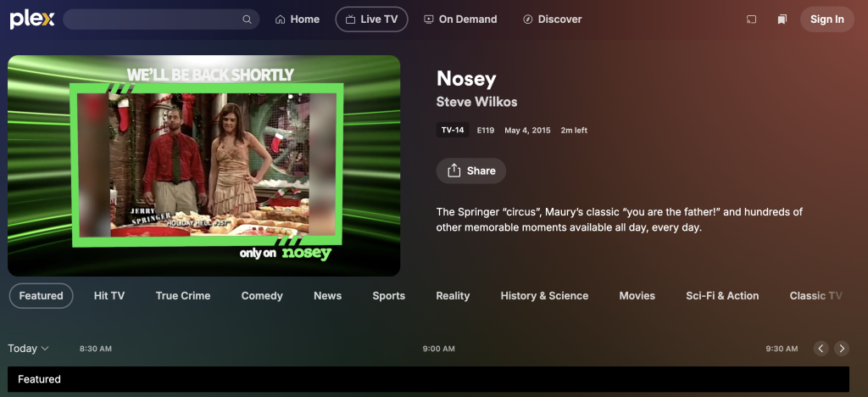Switch to Sports category
This screenshot has height=397, width=868.
pyautogui.click(x=388, y=296)
